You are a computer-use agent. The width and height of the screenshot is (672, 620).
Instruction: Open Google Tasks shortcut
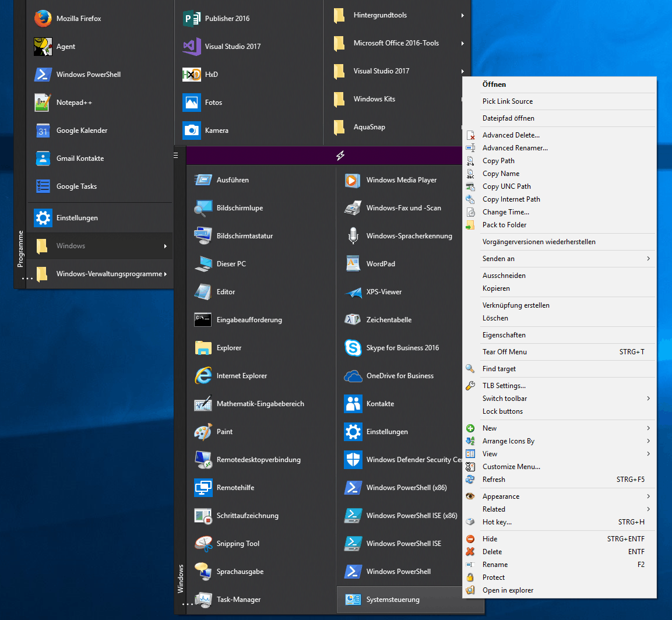pyautogui.click(x=100, y=186)
